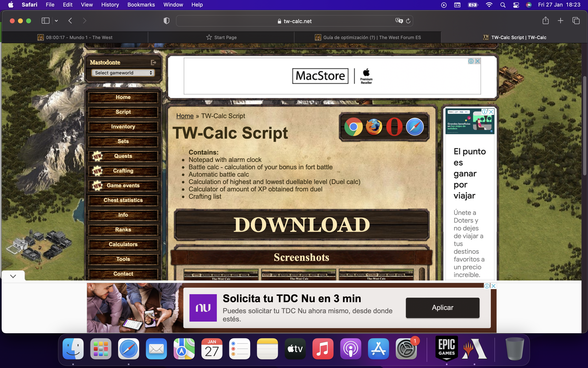Open Reminders from the Dock
Viewport: 588px width, 368px height.
pyautogui.click(x=239, y=349)
